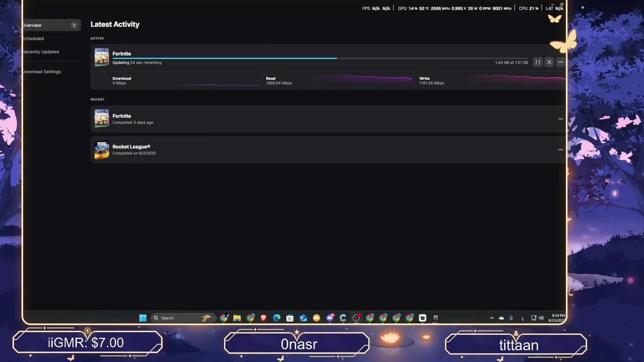Open the Recently Updated section

coord(40,52)
